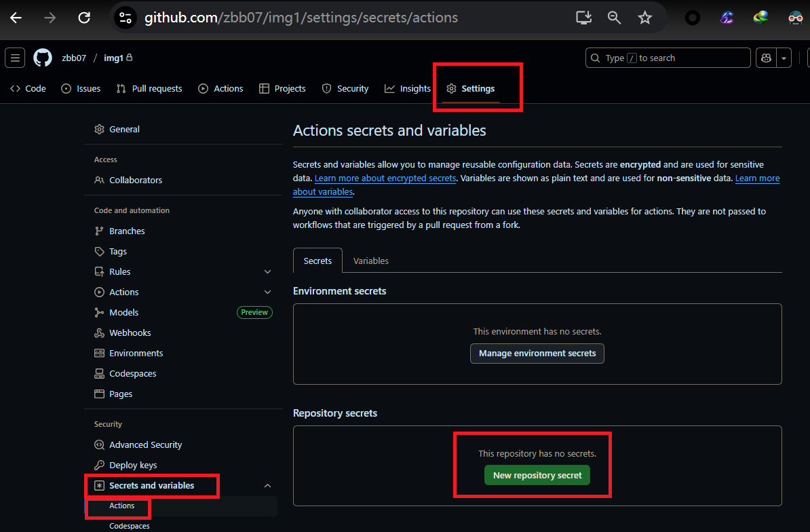
Task: Open the colorful bird extension icon
Action: pyautogui.click(x=760, y=18)
